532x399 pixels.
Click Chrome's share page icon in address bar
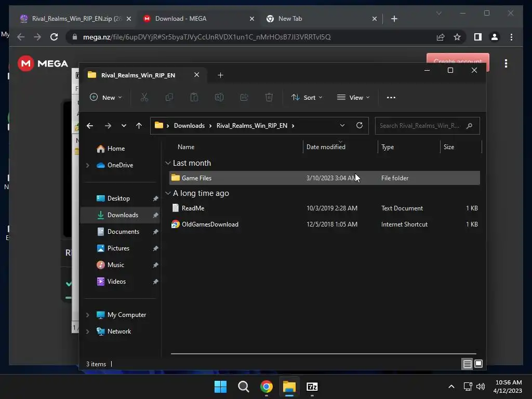[x=441, y=37]
